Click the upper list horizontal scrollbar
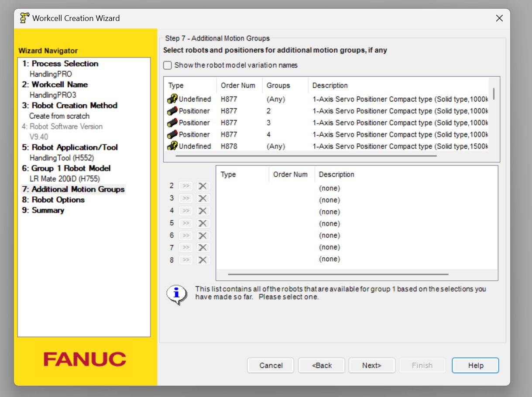Viewport: 532px width, 397px height. tap(306, 155)
